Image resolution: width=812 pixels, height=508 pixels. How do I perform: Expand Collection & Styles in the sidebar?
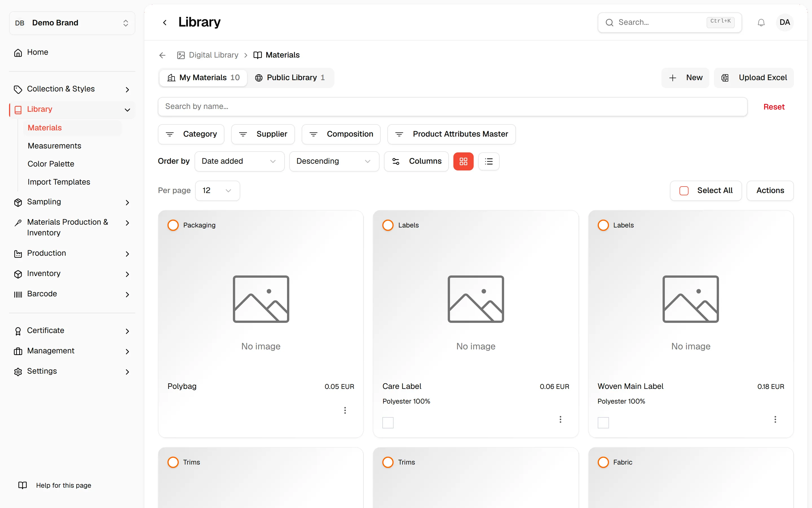(72, 89)
